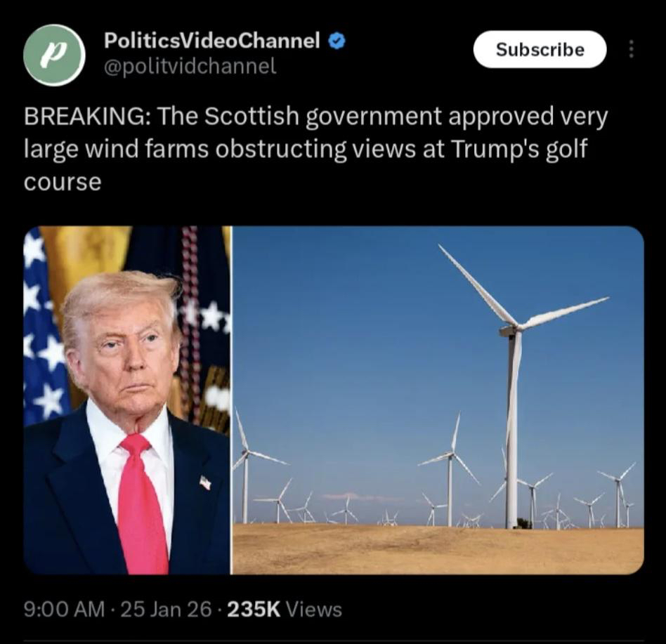
Task: Open the PoliticsVideoChannel profile avatar
Action: (55, 55)
